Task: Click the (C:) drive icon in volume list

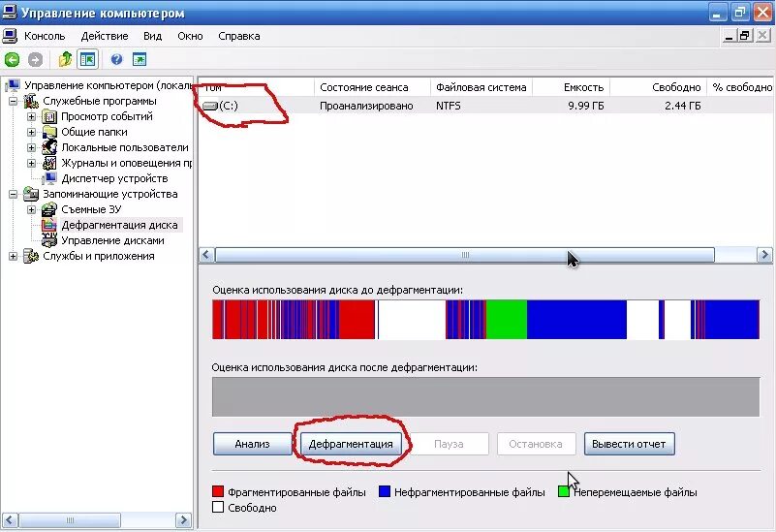Action: click(x=210, y=106)
